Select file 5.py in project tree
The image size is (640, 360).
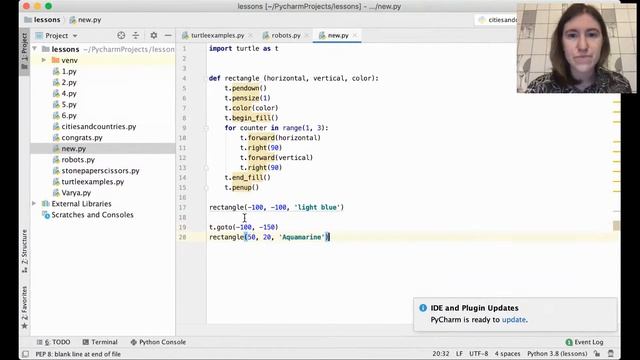click(69, 104)
